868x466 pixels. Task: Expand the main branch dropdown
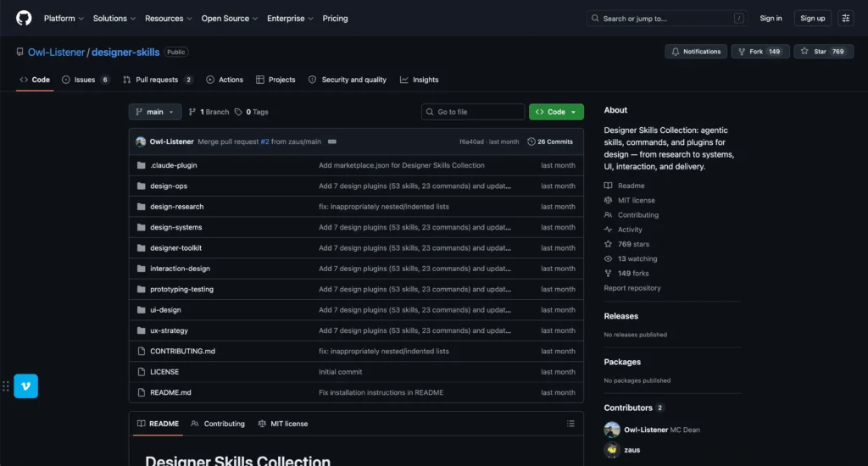pyautogui.click(x=155, y=112)
